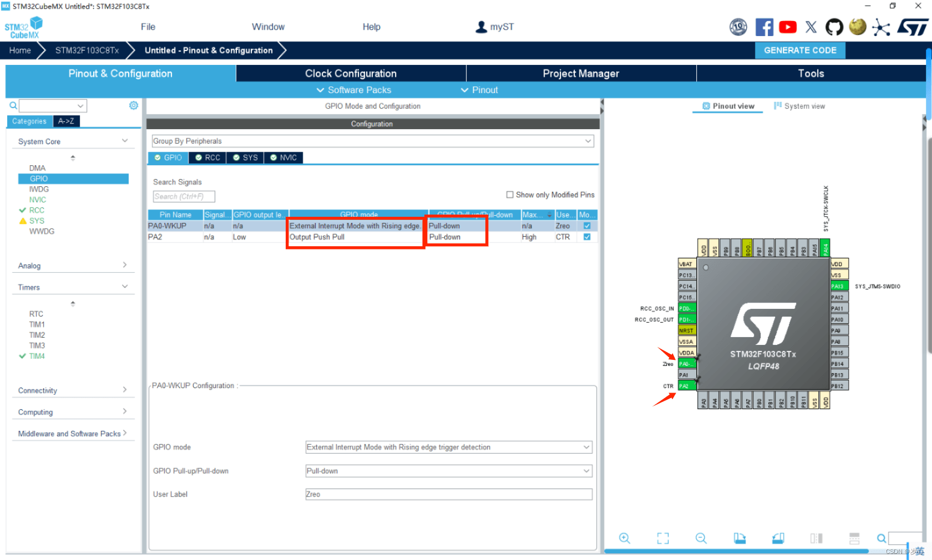932x560 pixels.
Task: Fit the pinout view to screen
Action: 663,538
